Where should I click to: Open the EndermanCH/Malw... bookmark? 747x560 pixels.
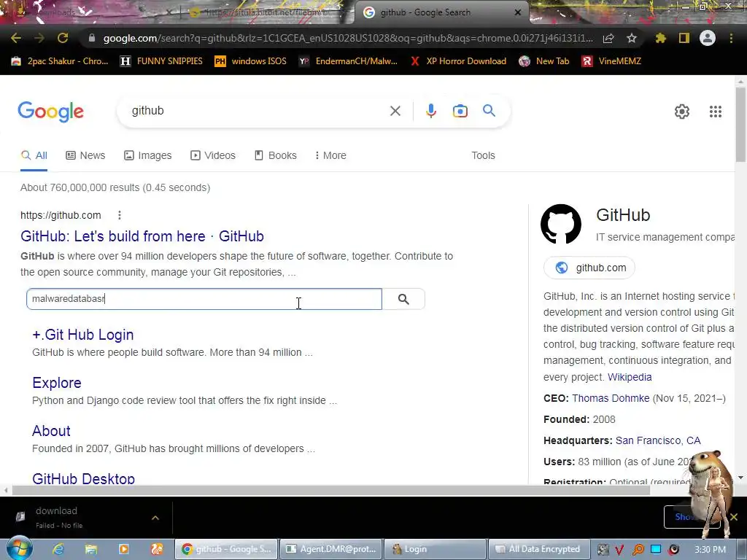point(348,61)
